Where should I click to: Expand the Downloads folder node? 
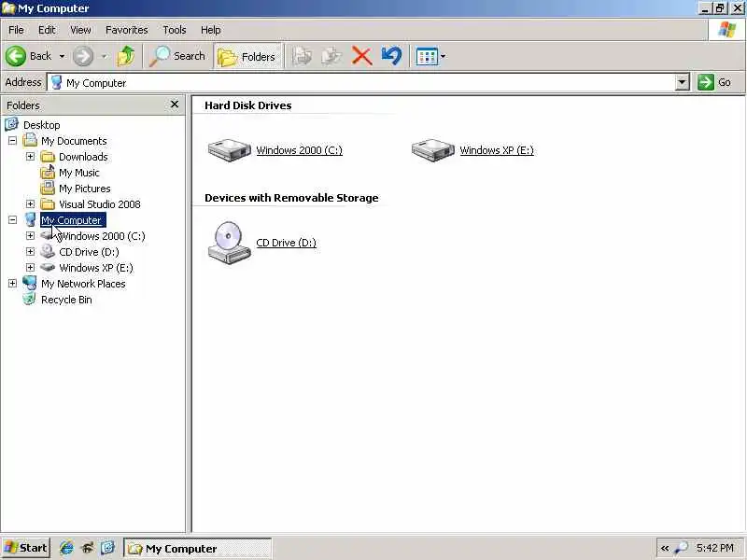point(30,157)
